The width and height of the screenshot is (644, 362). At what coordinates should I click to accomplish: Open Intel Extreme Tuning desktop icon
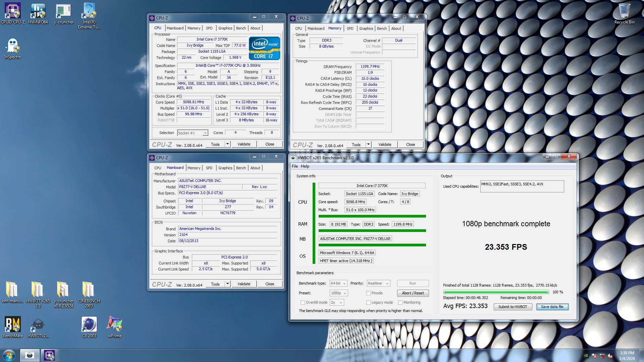pos(89,16)
